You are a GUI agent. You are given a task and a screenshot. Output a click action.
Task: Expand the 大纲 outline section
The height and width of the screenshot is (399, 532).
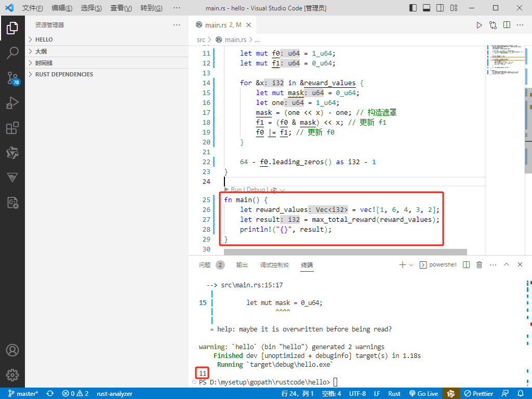point(107,51)
